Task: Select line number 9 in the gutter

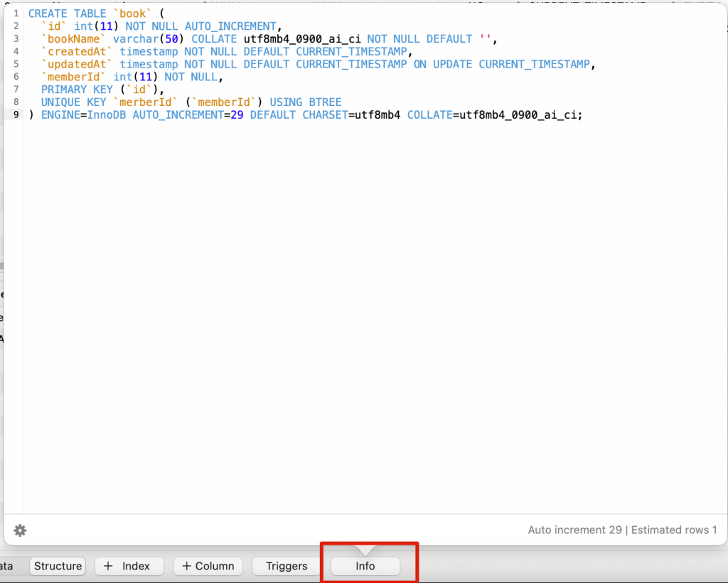Action: coord(16,114)
